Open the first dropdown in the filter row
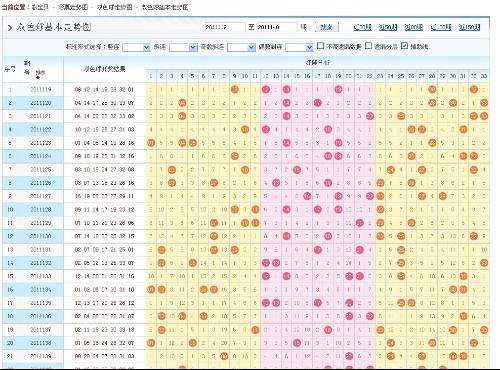500x370 pixels. (x=136, y=47)
